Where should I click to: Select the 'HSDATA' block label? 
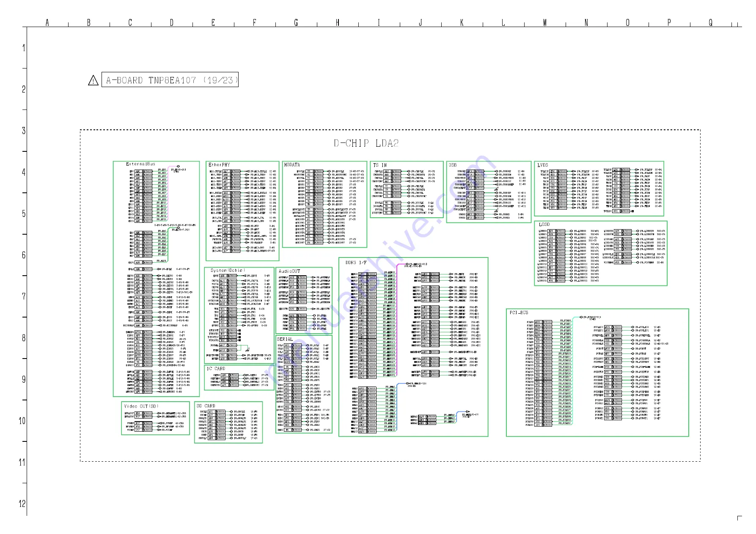(x=292, y=165)
